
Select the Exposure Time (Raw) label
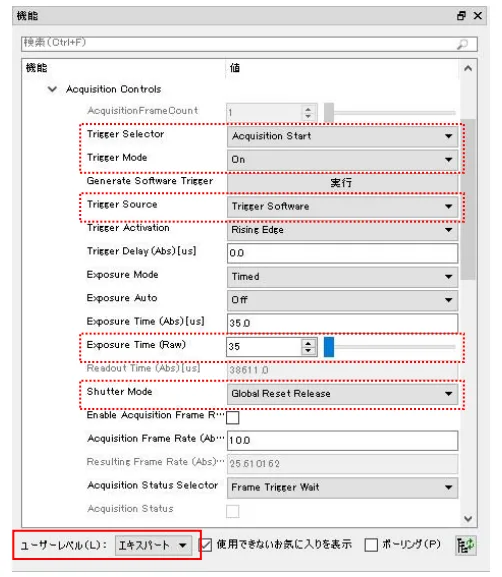(x=136, y=345)
